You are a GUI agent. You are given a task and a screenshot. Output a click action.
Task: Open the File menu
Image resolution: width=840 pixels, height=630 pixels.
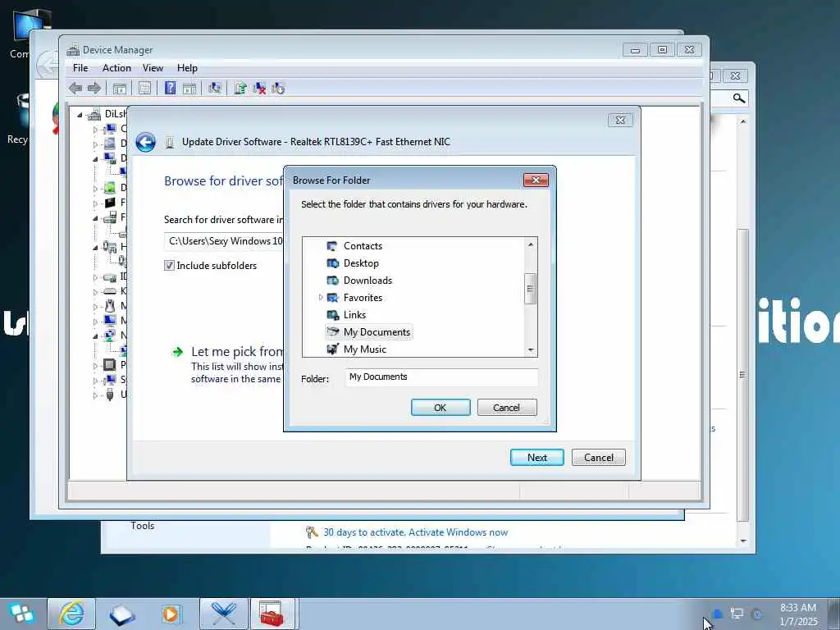click(80, 68)
